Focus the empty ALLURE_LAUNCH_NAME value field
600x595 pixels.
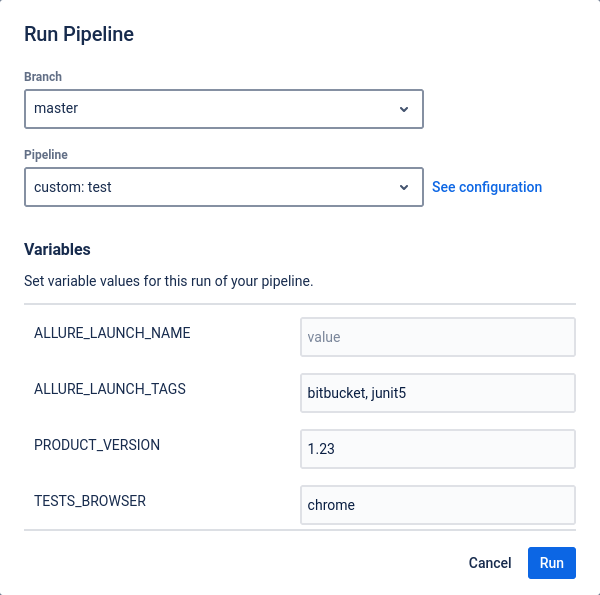[x=437, y=337]
